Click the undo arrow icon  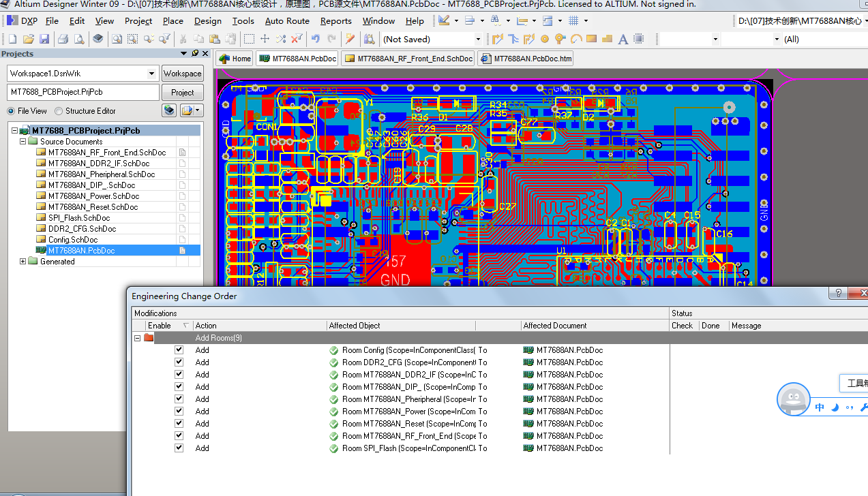click(x=315, y=39)
